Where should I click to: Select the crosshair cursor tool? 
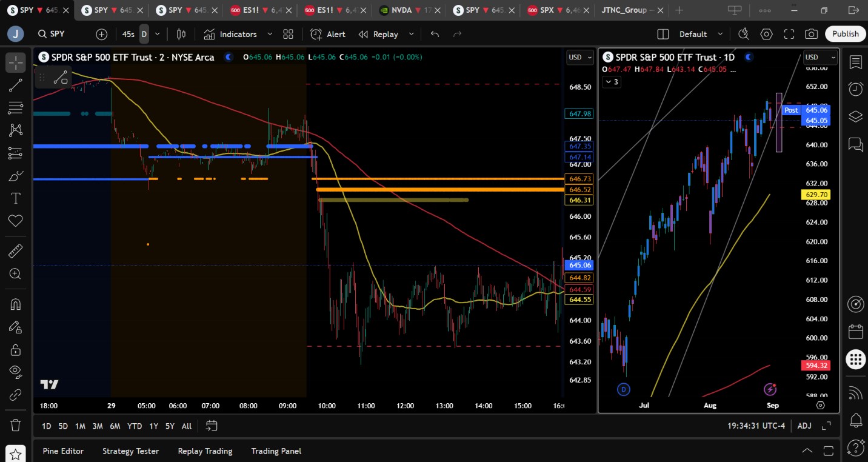tap(16, 62)
